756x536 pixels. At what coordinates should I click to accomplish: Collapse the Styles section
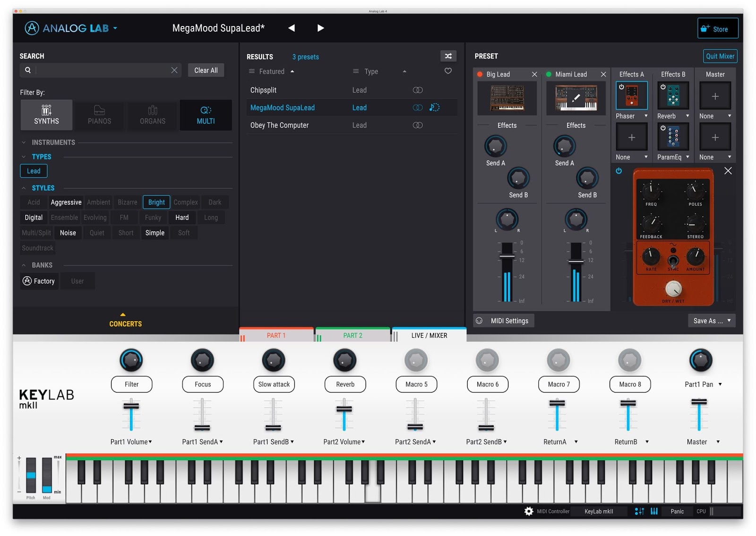coord(24,188)
